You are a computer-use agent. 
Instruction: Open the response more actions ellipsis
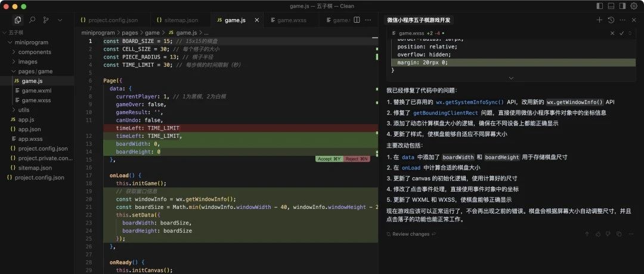coord(630,234)
